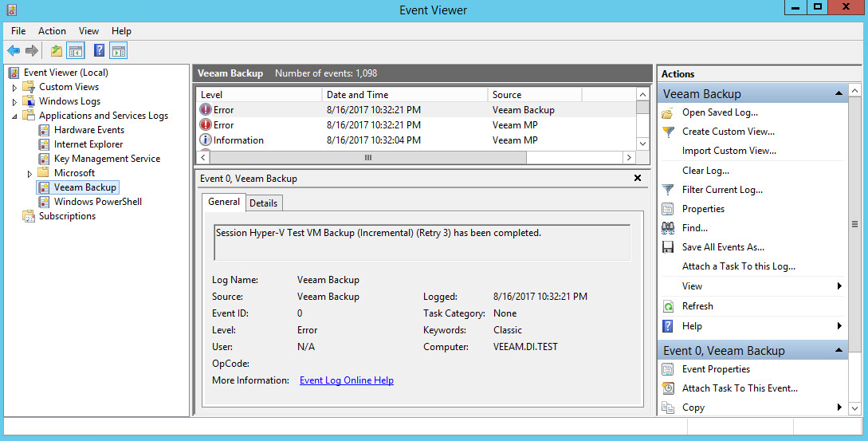Click the Back arrow toolbar icon
The image size is (868, 441).
pyautogui.click(x=14, y=51)
